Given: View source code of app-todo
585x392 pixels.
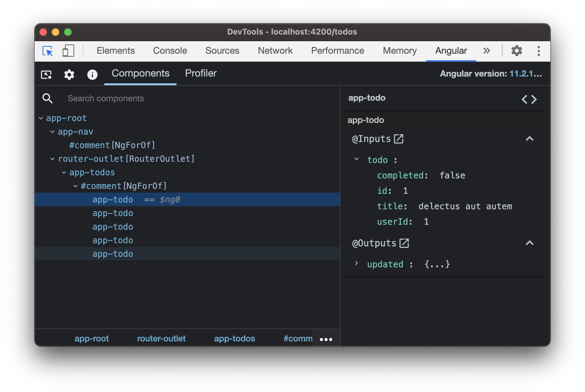Looking at the screenshot, I should tap(529, 99).
